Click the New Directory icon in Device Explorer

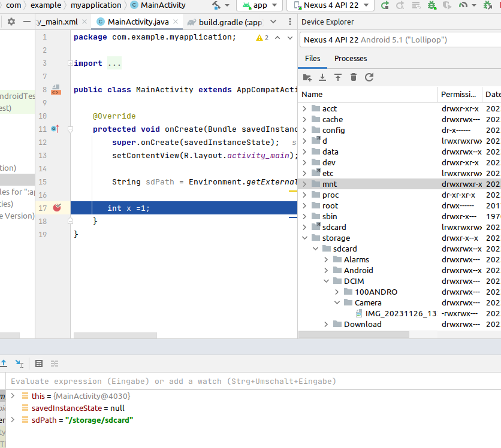(x=307, y=77)
